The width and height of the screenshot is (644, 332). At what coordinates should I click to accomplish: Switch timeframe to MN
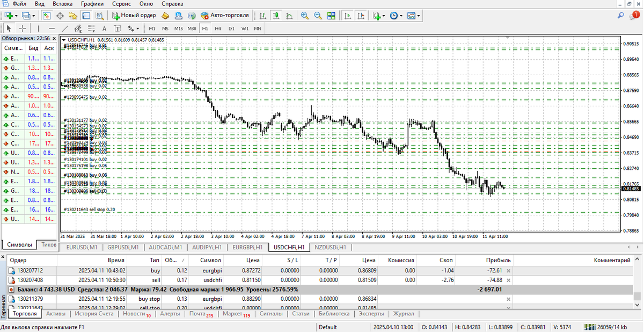tap(258, 28)
